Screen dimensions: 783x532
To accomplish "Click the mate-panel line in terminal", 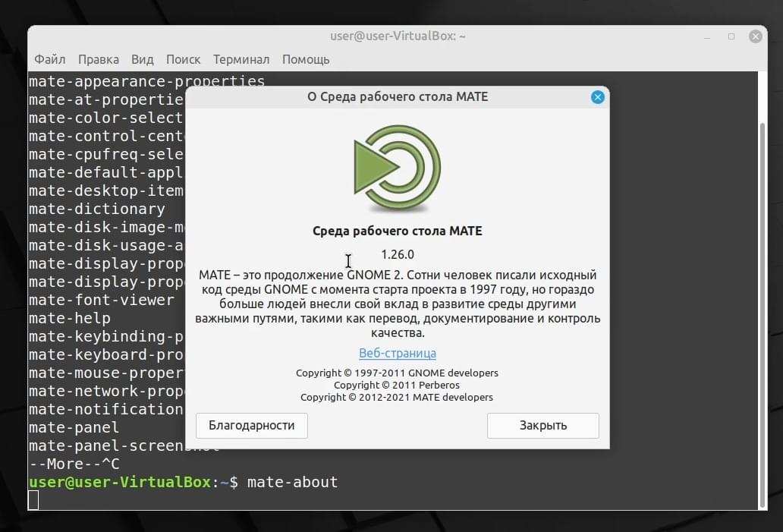I will [x=74, y=428].
